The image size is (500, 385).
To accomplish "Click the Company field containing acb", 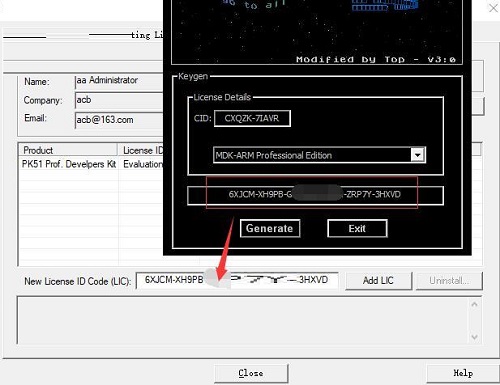I will (119, 100).
